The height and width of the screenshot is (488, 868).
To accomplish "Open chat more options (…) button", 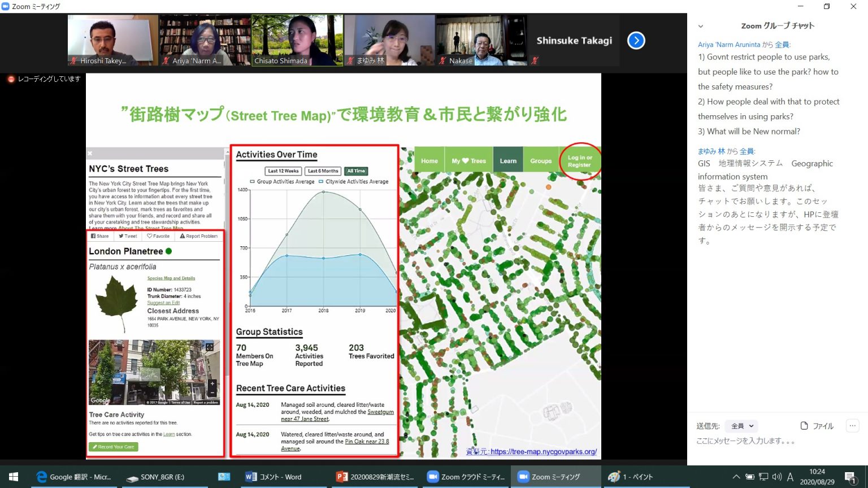I will (x=852, y=426).
